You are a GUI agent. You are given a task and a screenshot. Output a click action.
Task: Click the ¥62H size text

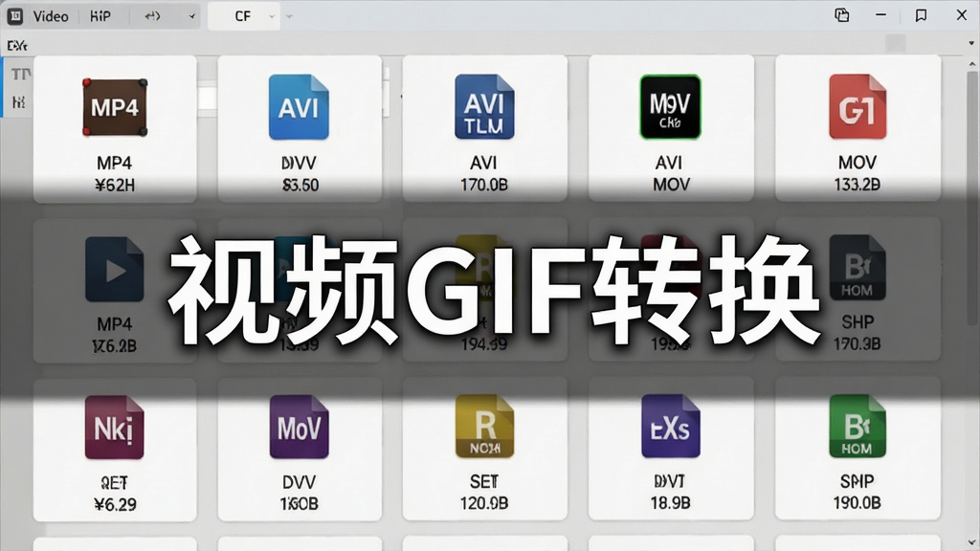(x=115, y=185)
